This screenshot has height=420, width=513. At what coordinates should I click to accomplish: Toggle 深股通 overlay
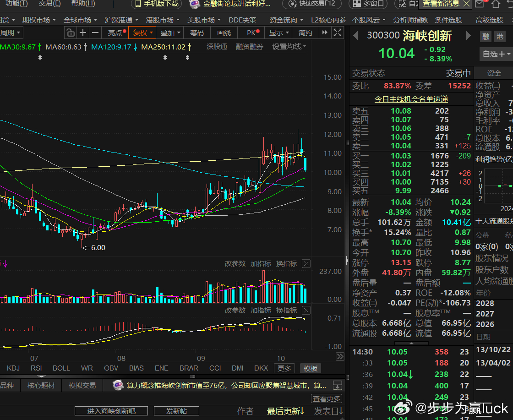click(217, 47)
